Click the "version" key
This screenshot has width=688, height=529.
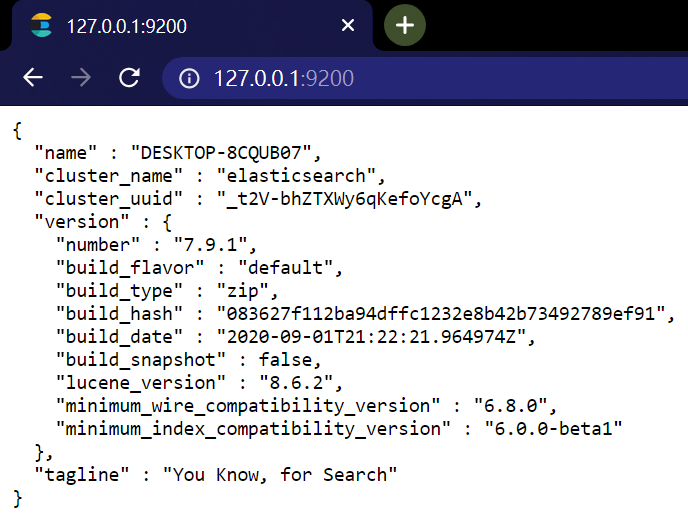point(82,222)
